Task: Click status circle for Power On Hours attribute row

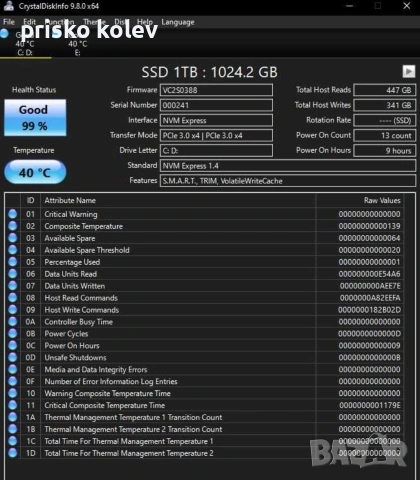Action: [13, 346]
